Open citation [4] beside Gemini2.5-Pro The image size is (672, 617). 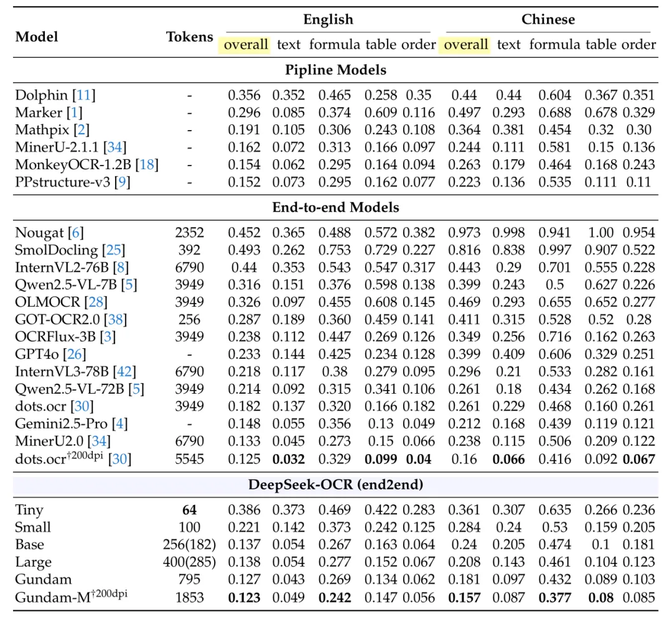tap(120, 424)
